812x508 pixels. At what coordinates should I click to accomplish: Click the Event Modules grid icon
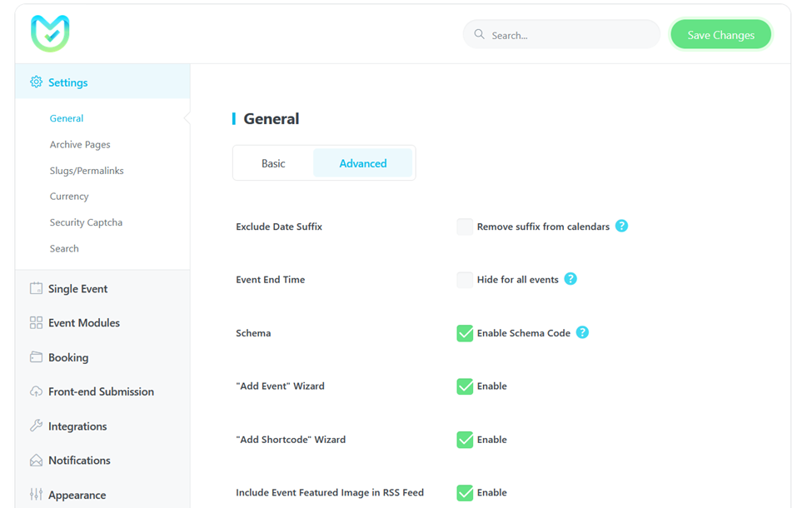[x=36, y=322]
